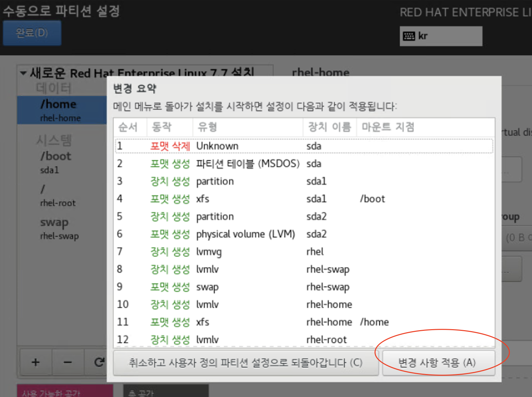Click the 유형 column header
This screenshot has width=532, height=397.
pyautogui.click(x=248, y=127)
